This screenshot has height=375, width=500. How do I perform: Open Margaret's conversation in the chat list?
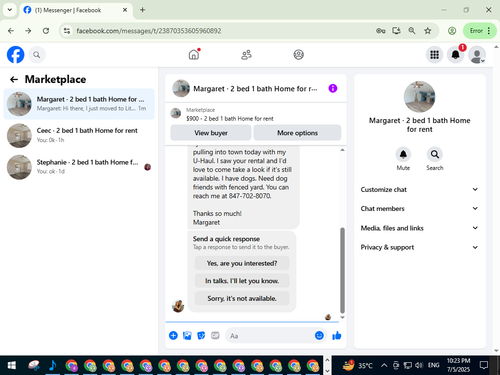point(79,104)
